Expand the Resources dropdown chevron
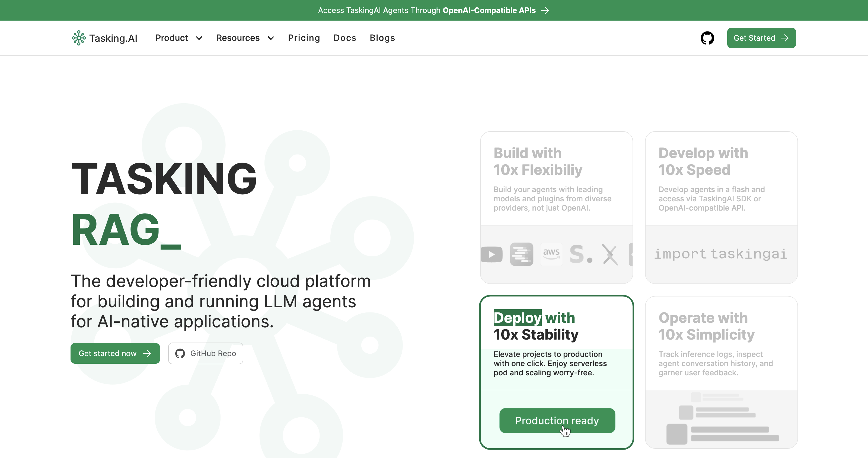 (x=271, y=38)
